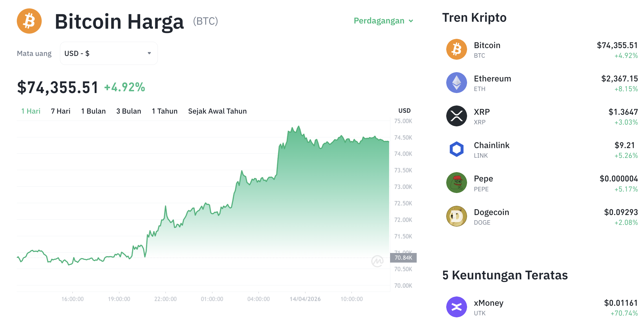Click the Bitcoin logo icon next to Harga
This screenshot has height=324, width=644.
(29, 21)
